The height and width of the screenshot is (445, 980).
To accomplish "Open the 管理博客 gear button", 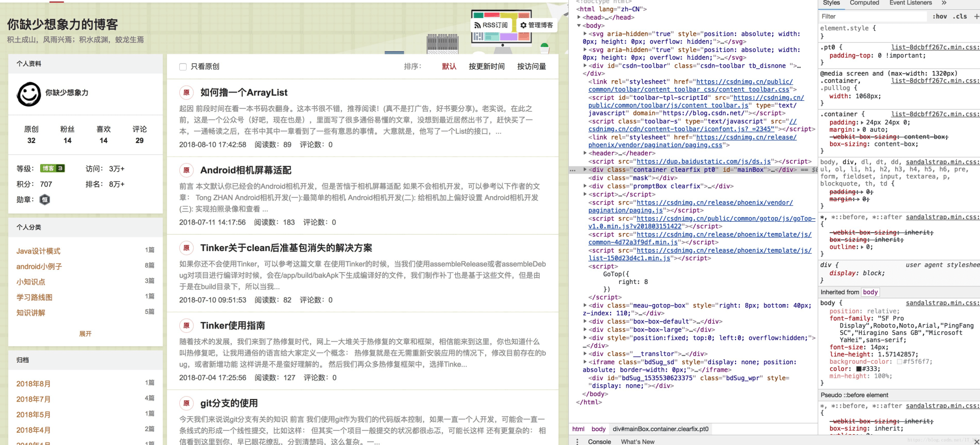I will point(537,25).
